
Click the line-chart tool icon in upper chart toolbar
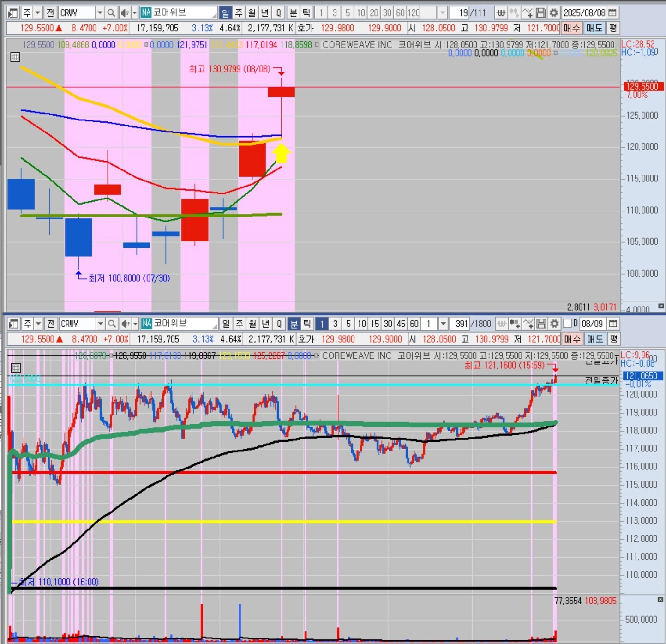click(528, 12)
